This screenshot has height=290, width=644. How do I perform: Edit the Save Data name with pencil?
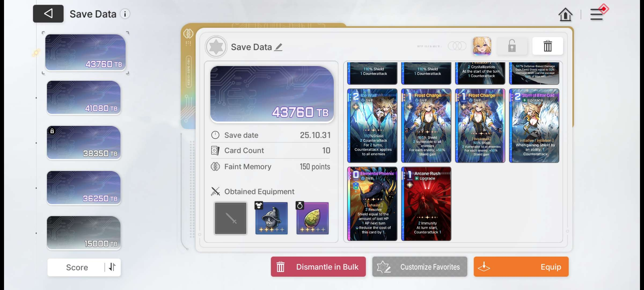tap(279, 47)
